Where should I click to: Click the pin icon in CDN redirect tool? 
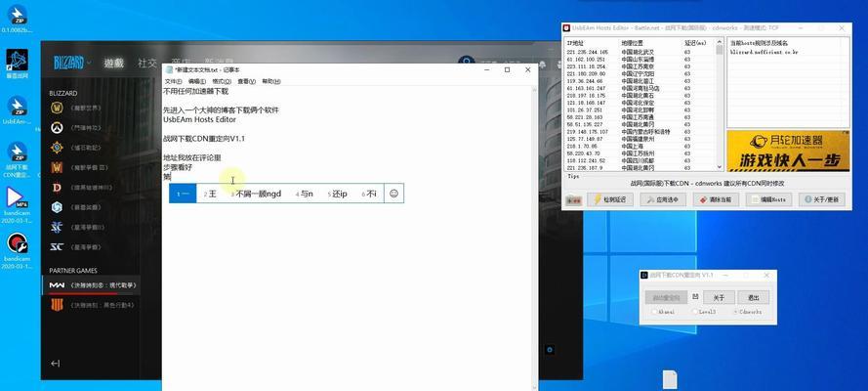[x=695, y=296]
